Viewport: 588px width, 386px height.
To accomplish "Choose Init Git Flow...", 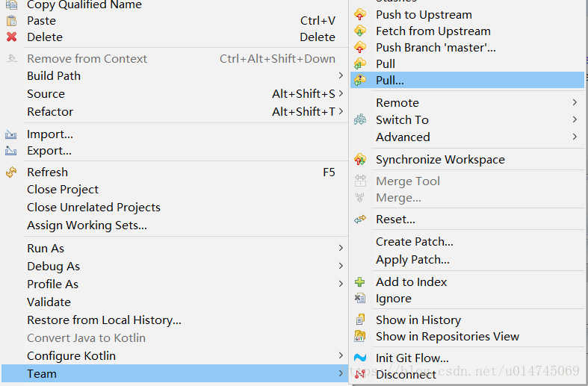I will (x=467, y=358).
